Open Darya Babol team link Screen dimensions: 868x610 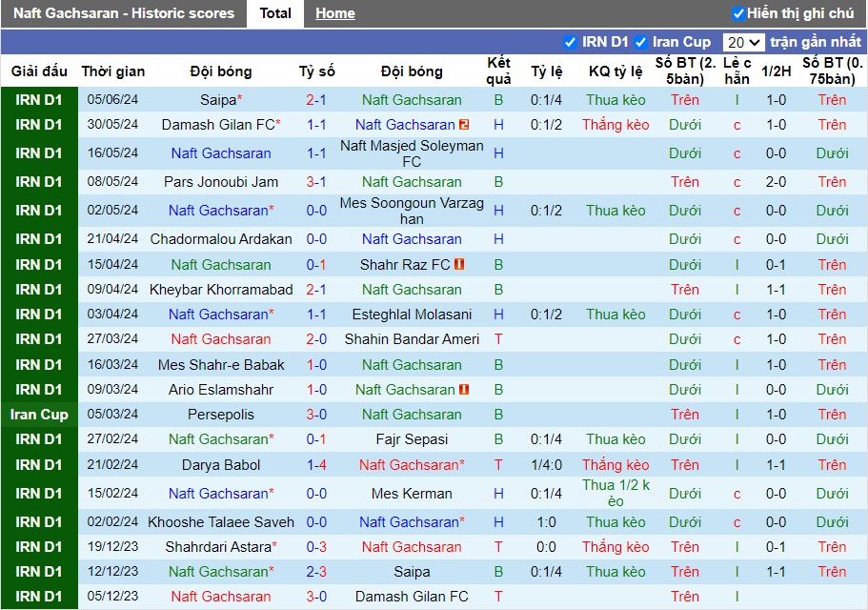coord(221,465)
